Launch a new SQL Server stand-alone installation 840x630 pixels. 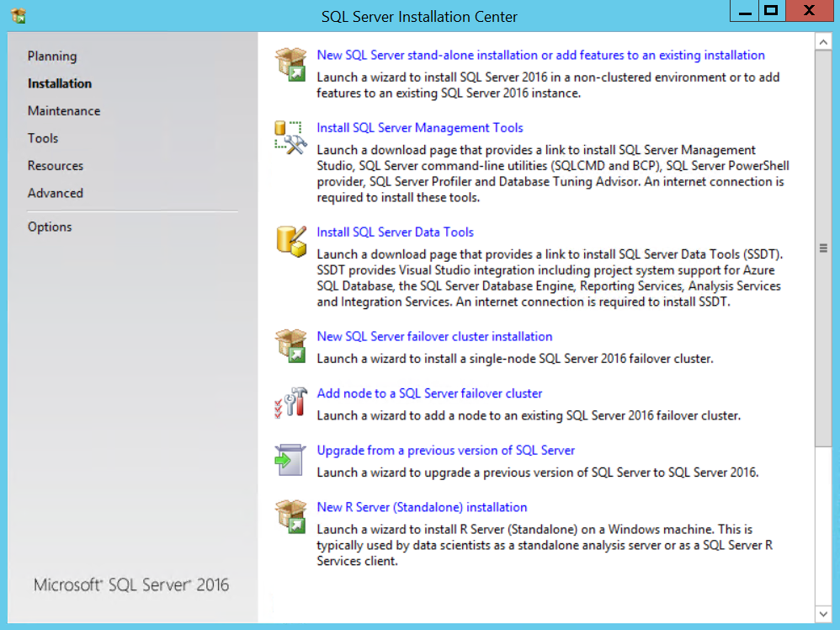(540, 54)
